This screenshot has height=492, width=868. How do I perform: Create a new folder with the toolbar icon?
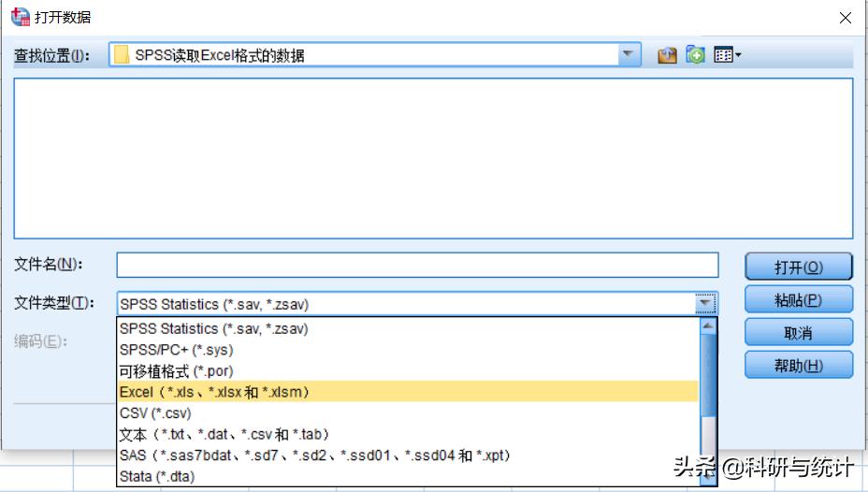coord(695,55)
